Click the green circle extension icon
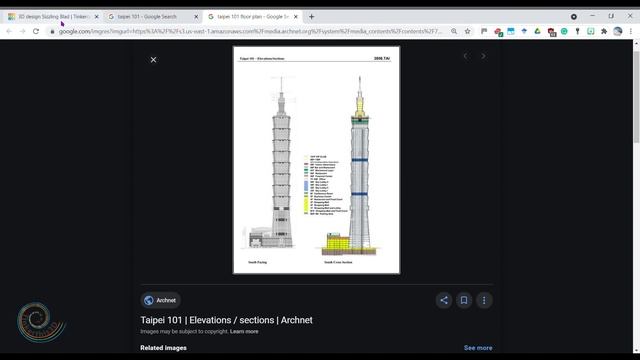The height and width of the screenshot is (360, 640). coord(564,31)
